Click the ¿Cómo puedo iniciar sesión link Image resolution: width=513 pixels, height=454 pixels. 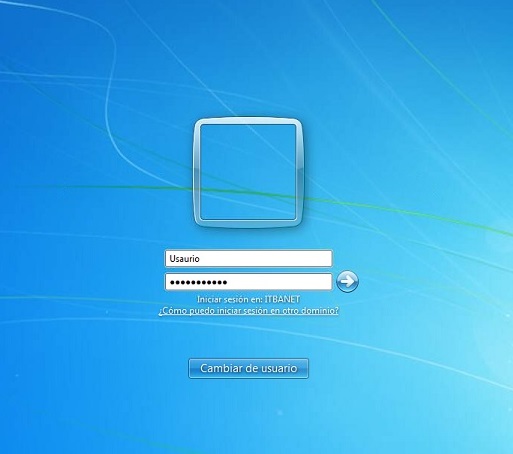249,311
